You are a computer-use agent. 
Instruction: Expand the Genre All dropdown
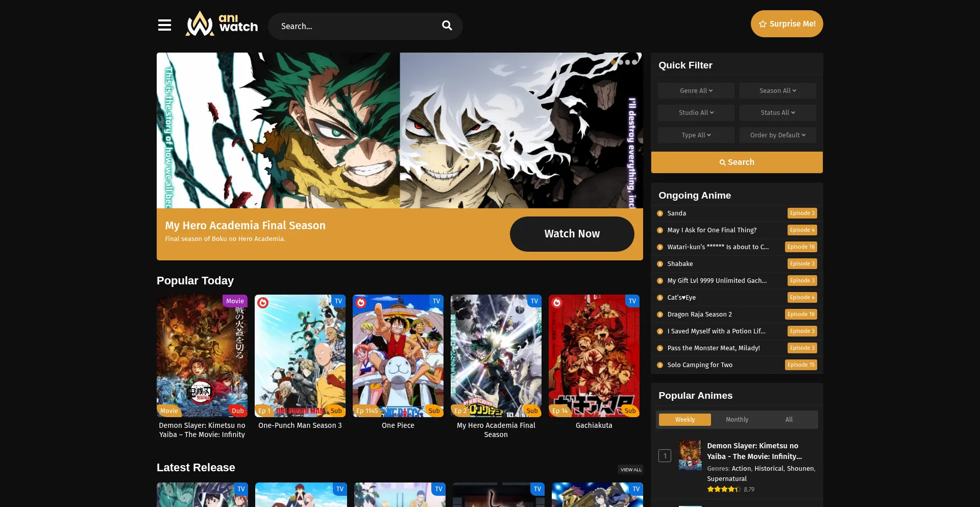click(x=696, y=91)
